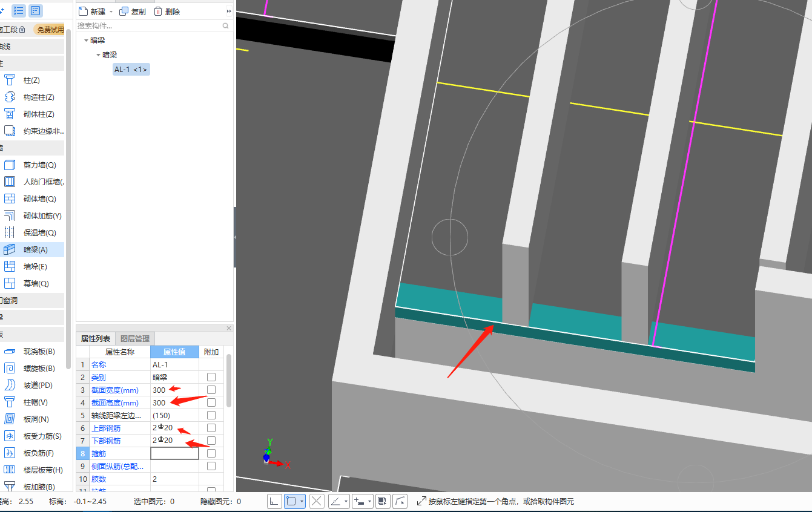
Task: Select the 砌体墙(Q) masonry wall component
Action: point(31,199)
